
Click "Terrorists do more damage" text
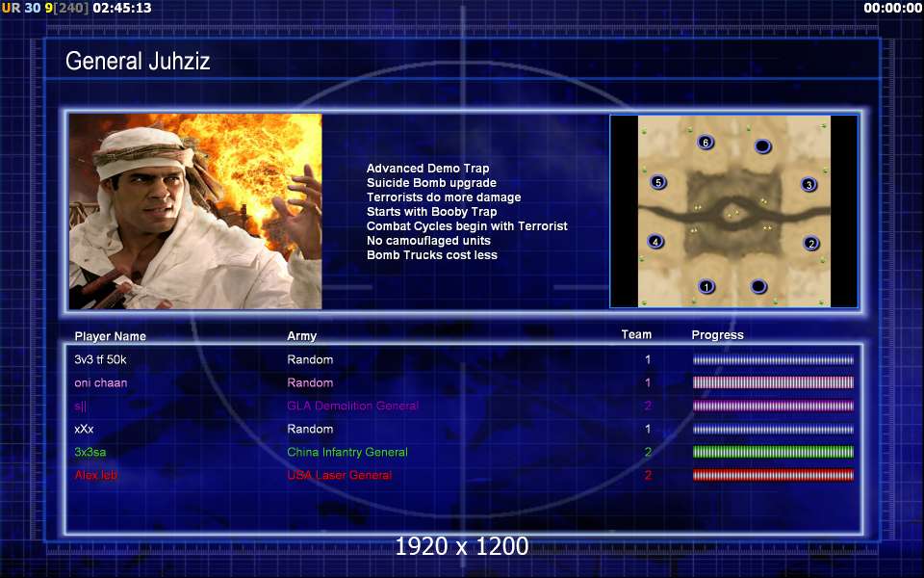click(444, 197)
